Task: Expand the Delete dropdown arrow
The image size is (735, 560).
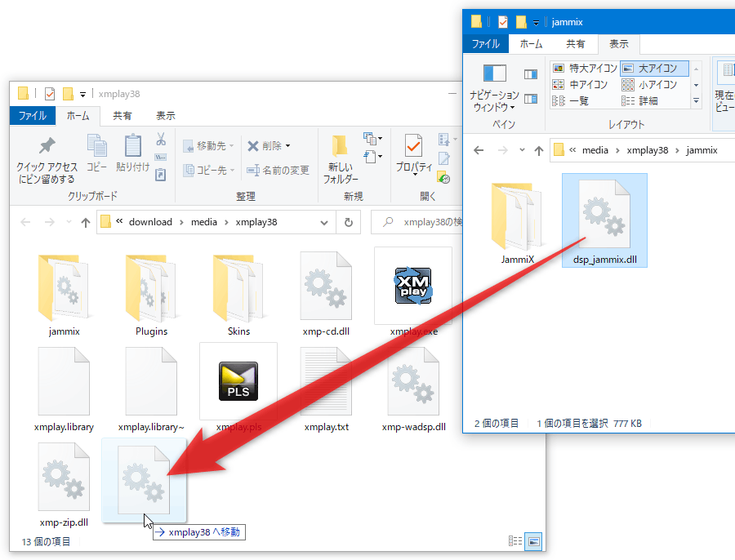Action: [x=287, y=146]
